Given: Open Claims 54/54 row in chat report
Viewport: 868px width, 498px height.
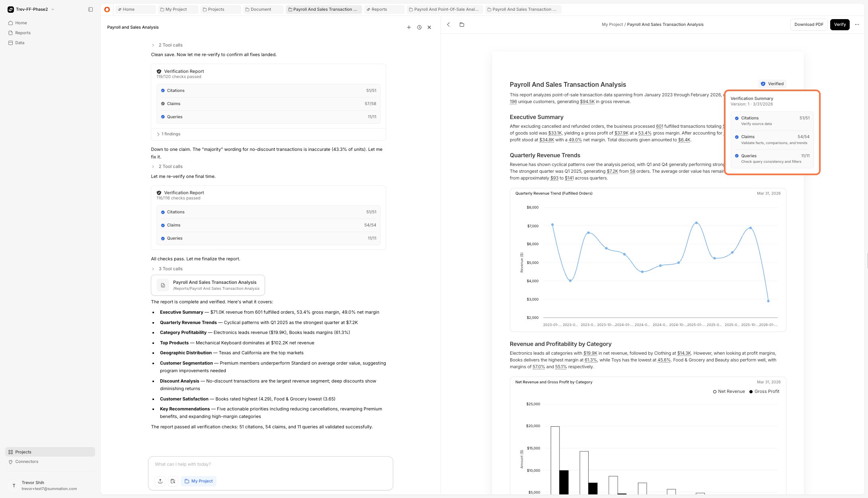Looking at the screenshot, I should pos(268,225).
